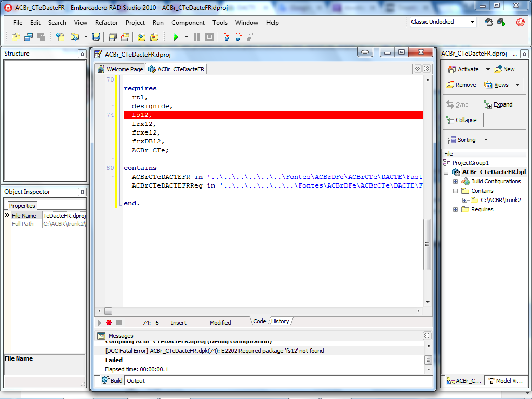Click the Pause toolbar icon
532x399 pixels.
tap(197, 37)
